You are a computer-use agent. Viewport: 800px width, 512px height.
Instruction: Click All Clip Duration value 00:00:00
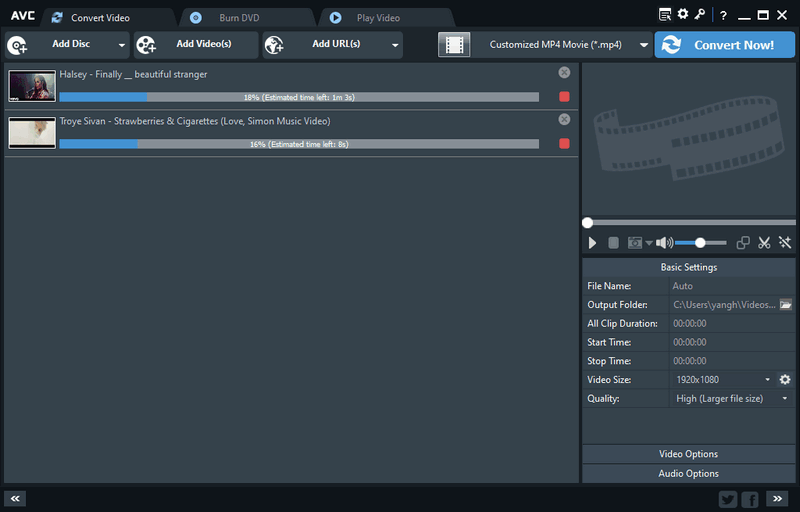pos(690,323)
